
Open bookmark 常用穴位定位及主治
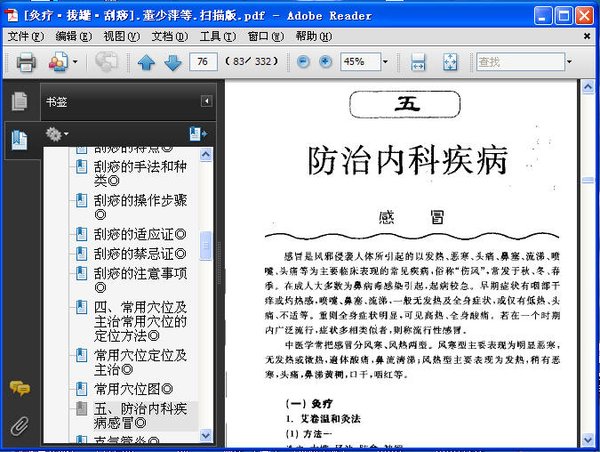click(140, 362)
